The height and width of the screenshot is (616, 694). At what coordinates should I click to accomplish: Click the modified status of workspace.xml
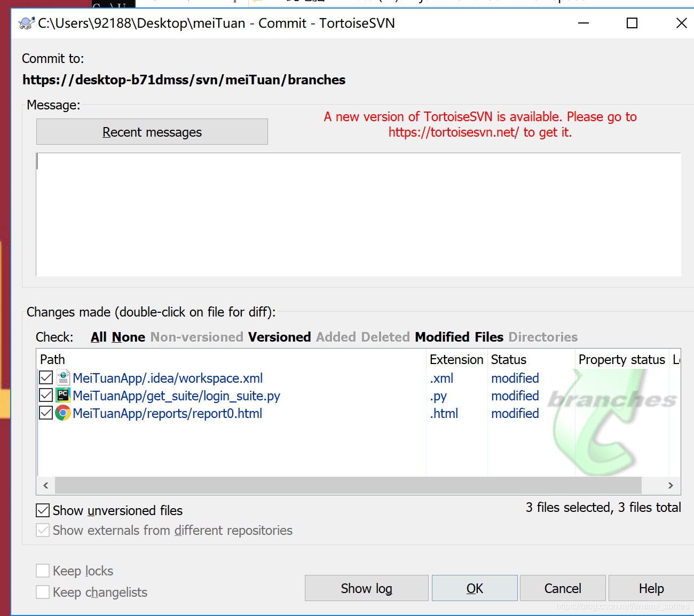click(x=515, y=378)
